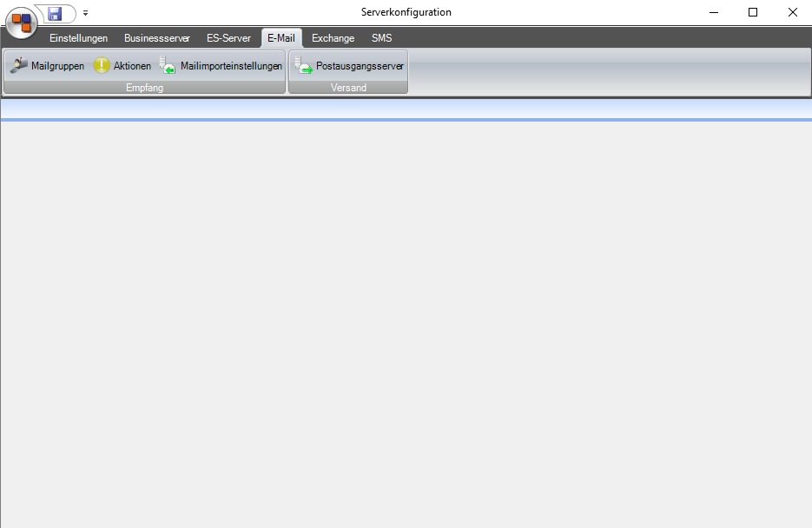Viewport: 812px width, 528px height.
Task: Switch to the Exchange tab
Action: coord(333,38)
